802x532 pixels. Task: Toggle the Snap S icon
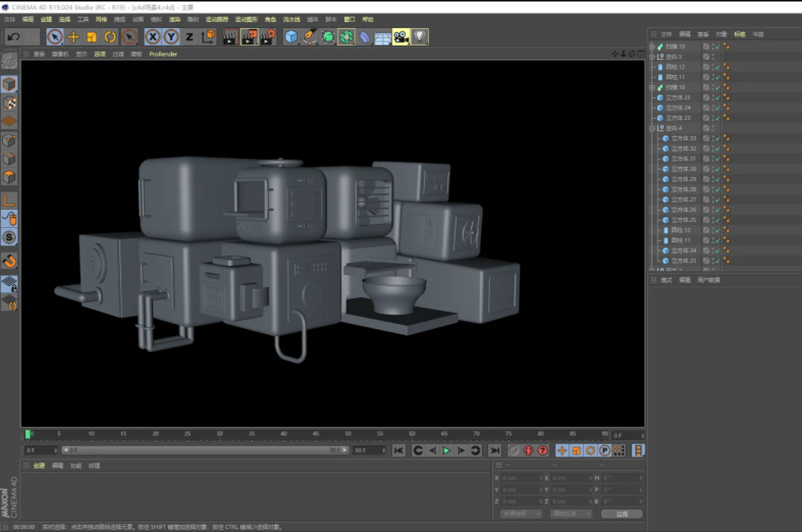click(x=9, y=237)
